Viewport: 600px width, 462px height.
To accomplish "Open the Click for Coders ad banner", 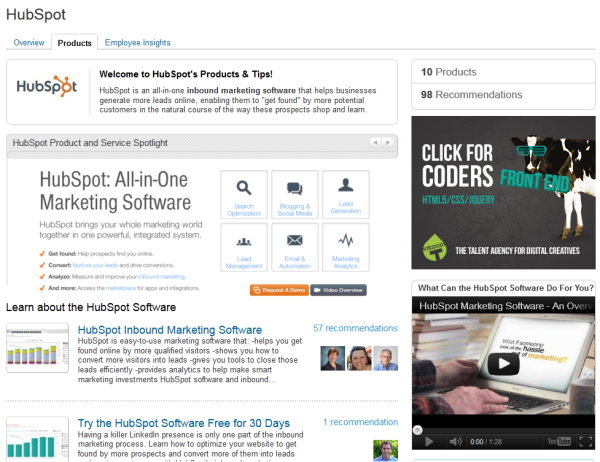I will click(x=503, y=193).
